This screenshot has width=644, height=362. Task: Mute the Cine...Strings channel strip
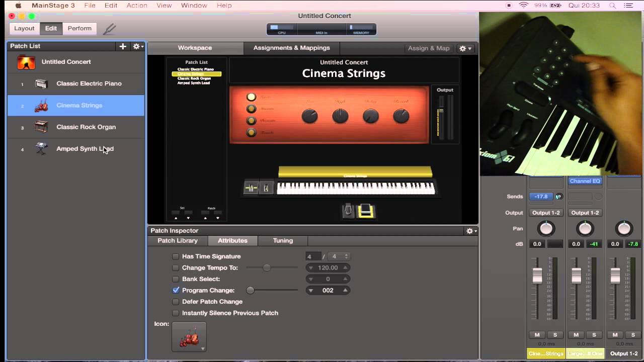[537, 335]
